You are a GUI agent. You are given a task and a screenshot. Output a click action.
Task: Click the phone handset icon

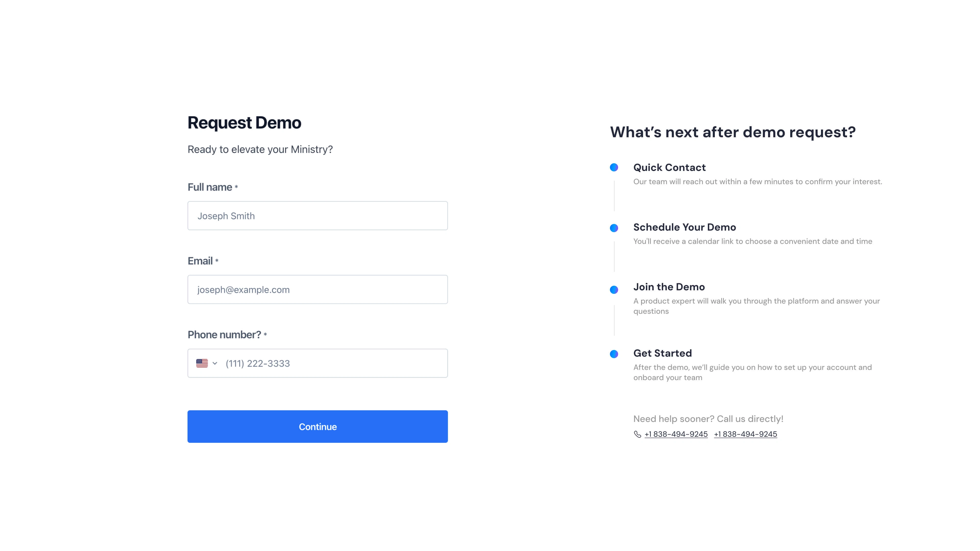pyautogui.click(x=637, y=434)
